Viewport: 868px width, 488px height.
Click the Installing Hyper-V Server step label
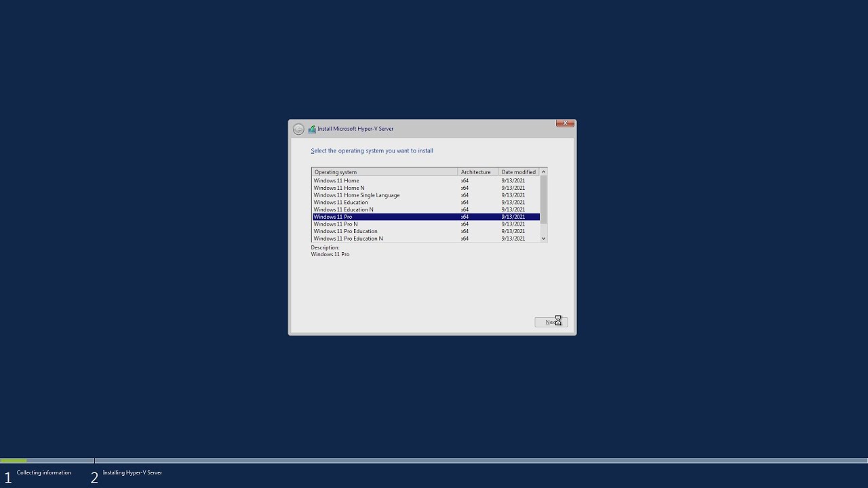tap(132, 472)
